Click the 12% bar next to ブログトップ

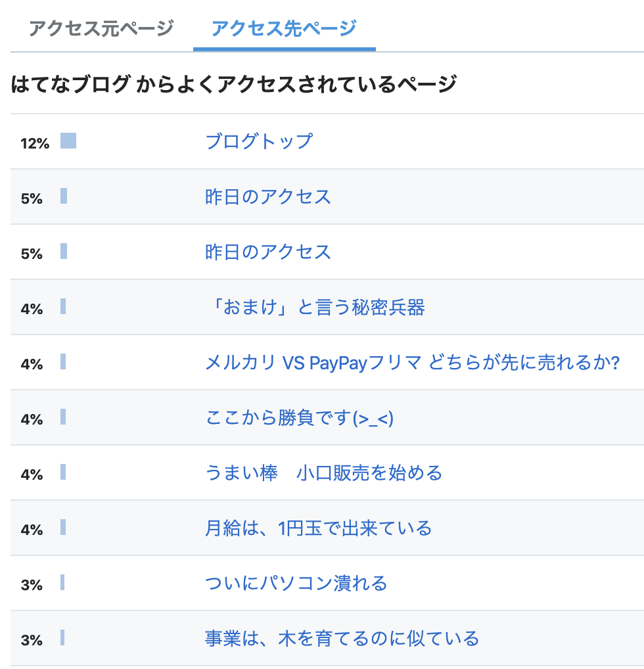tap(68, 141)
